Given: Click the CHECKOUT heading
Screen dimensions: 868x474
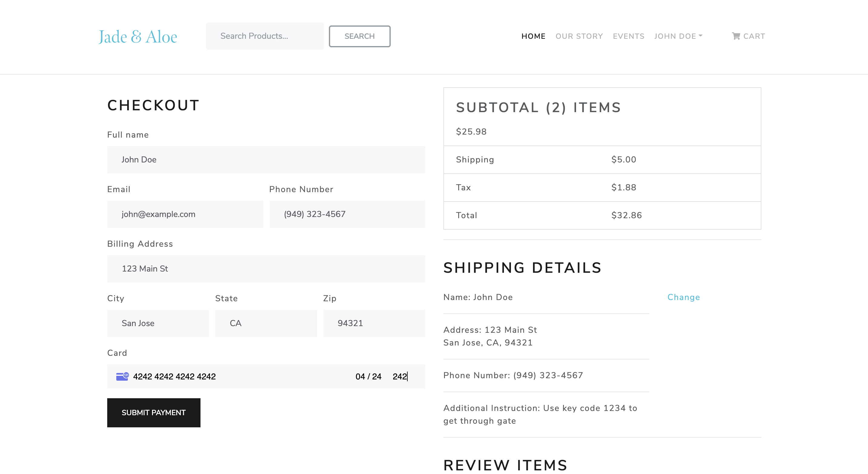Looking at the screenshot, I should [153, 105].
